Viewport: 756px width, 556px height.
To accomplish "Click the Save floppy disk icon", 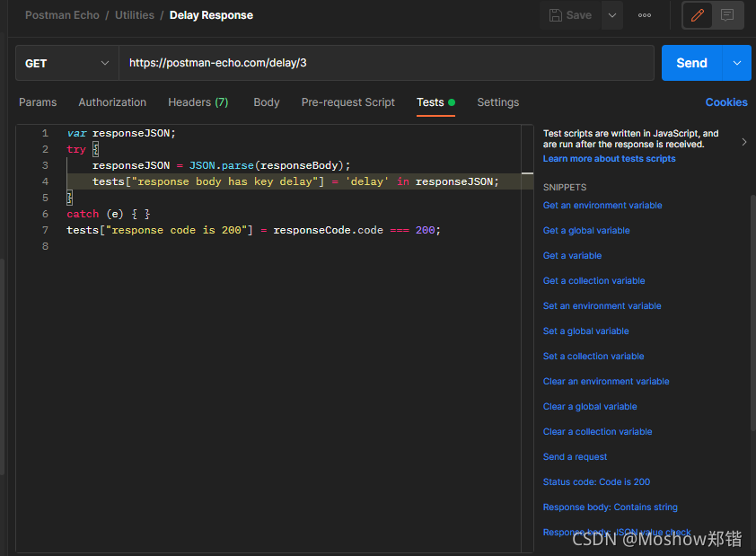I will [x=556, y=15].
